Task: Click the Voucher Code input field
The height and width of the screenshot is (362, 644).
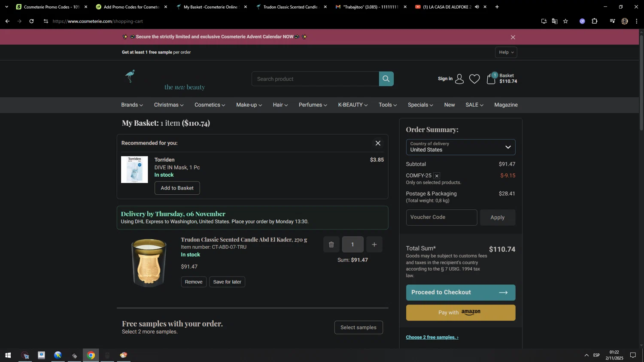Action: (441, 217)
